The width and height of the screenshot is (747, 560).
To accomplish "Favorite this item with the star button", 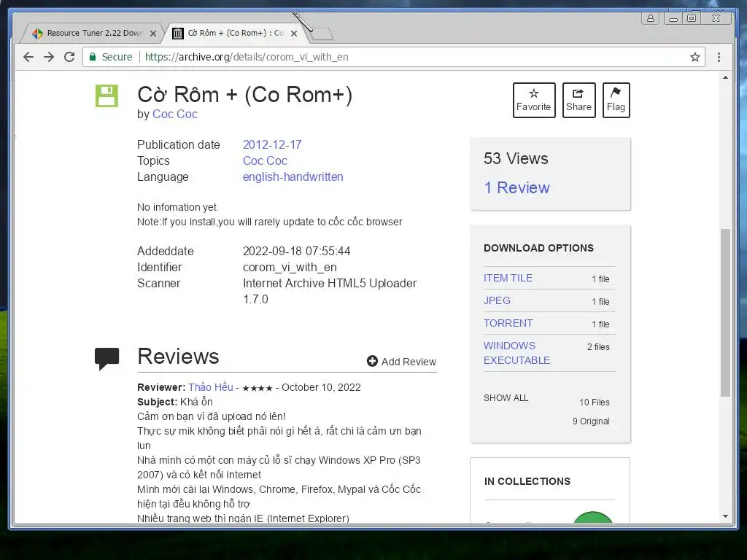I will pos(534,100).
